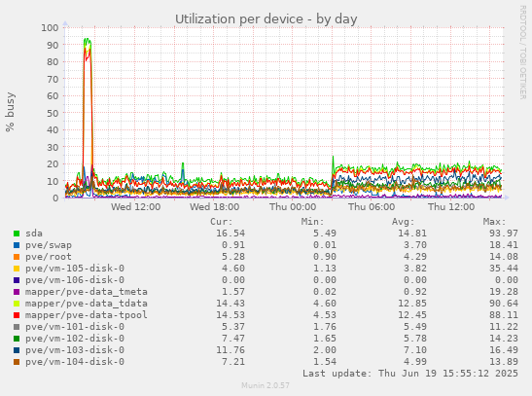Select the pve/vm-106-disk-0 label

pyautogui.click(x=75, y=280)
